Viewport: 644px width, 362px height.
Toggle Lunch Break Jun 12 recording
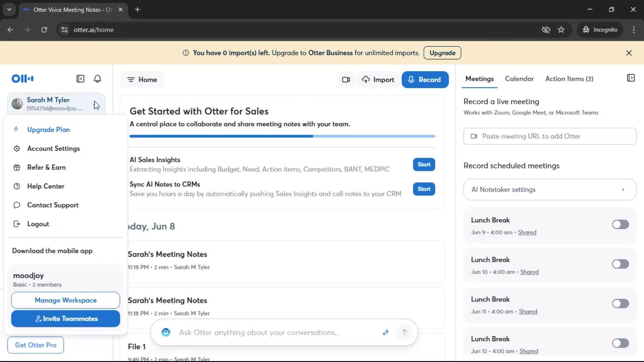(620, 343)
